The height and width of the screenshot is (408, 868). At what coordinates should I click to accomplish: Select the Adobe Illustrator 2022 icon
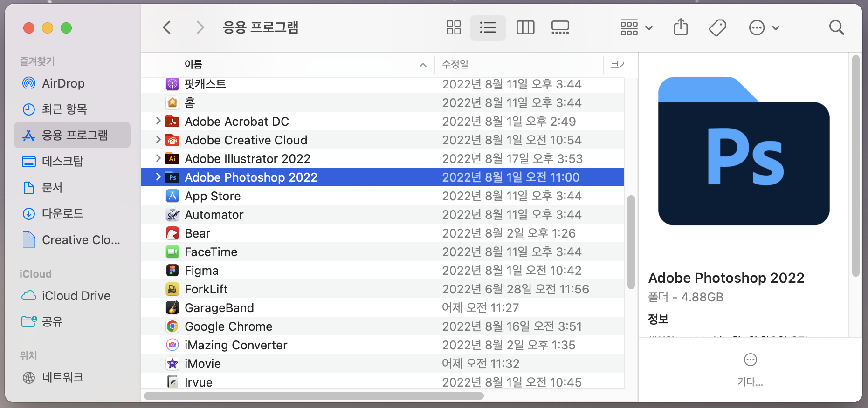(x=172, y=158)
